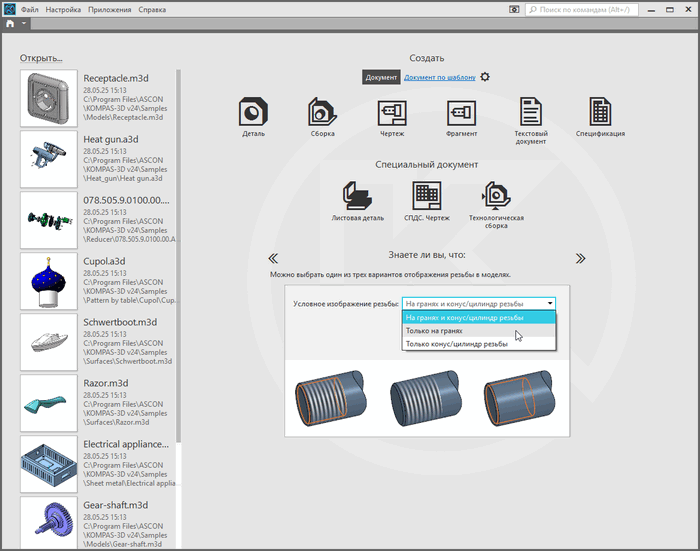Screen dimensions: 700x551
Task: Show next tip with right arrows
Action: pos(580,258)
